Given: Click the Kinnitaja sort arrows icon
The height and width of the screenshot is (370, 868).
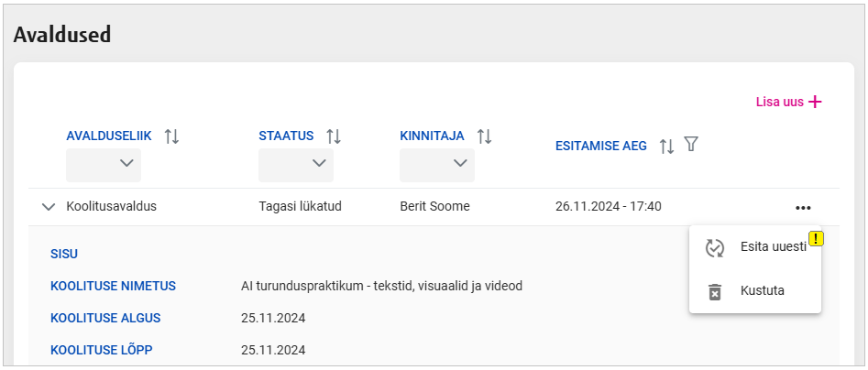Looking at the screenshot, I should pos(484,136).
